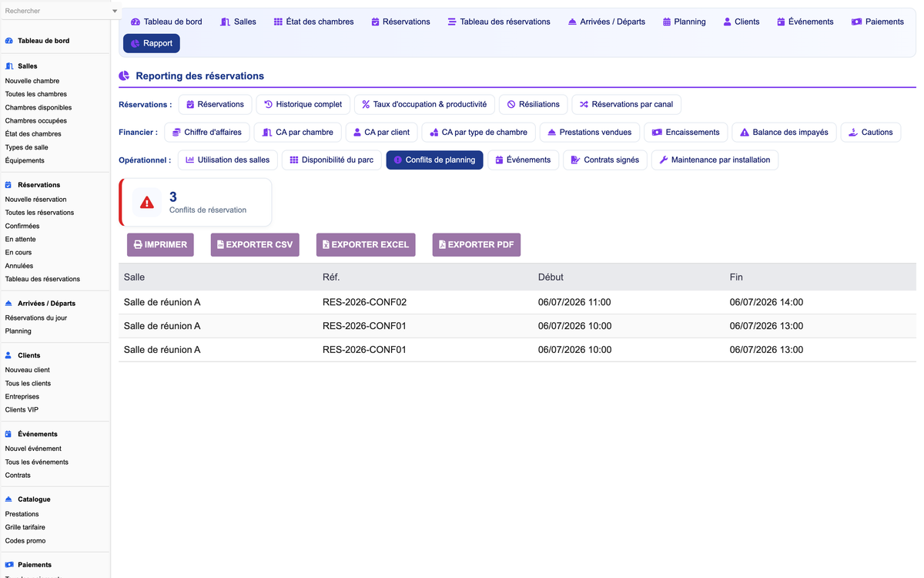924x578 pixels.
Task: Click the pie chart icon beside Reporting title
Action: [124, 76]
